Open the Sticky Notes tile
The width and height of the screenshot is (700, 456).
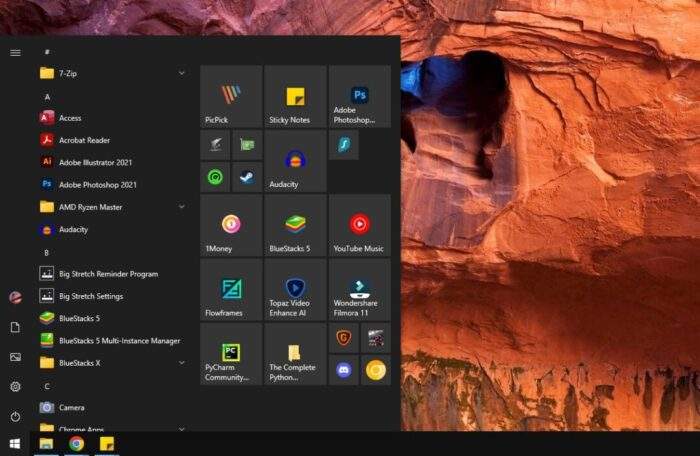tap(295, 96)
